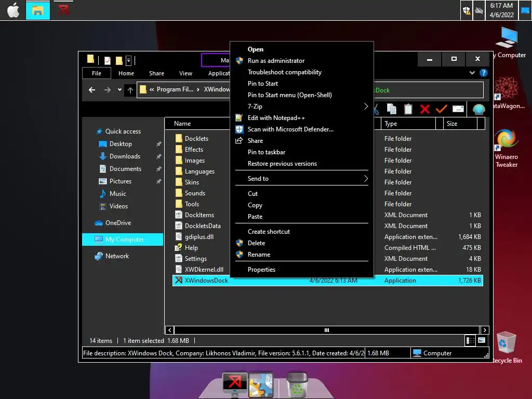This screenshot has height=399, width=532.
Task: Click the envelope Email toolbar icon
Action: point(458,109)
